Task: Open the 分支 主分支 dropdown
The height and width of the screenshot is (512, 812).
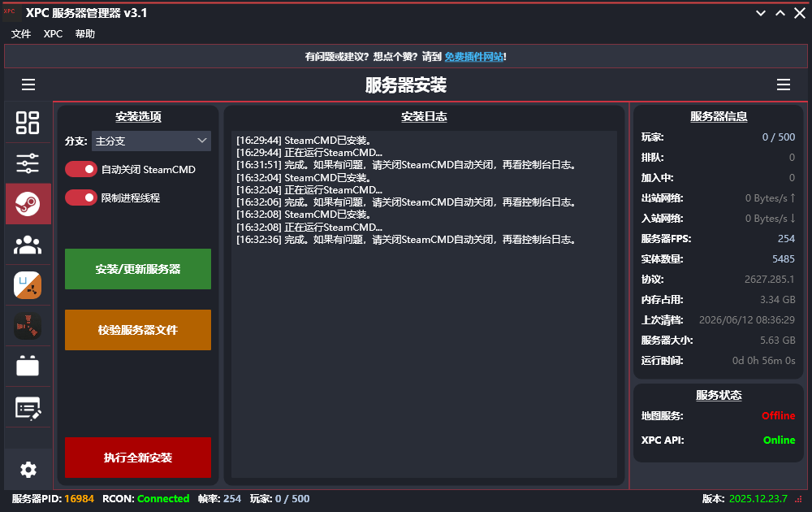Action: coord(151,141)
